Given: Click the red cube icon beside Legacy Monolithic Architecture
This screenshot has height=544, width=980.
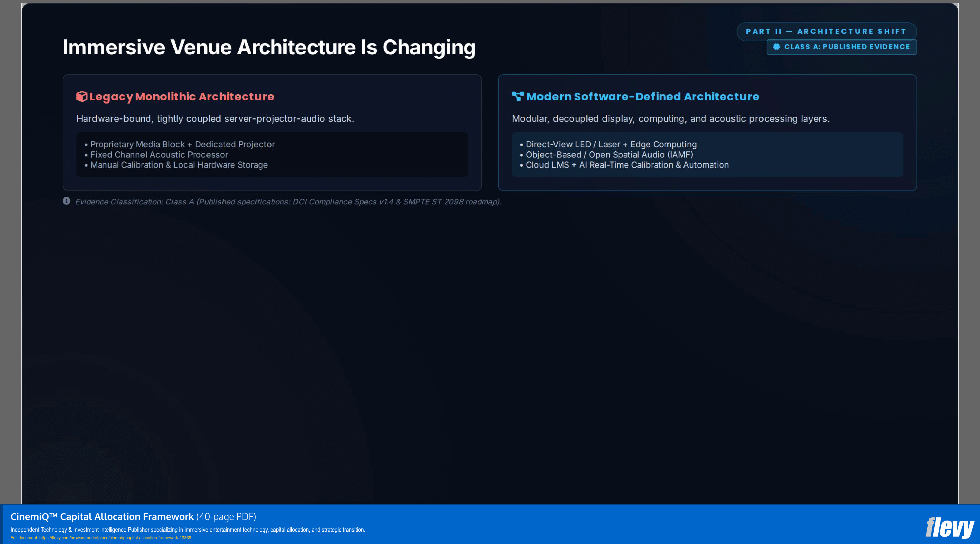Looking at the screenshot, I should point(82,97).
